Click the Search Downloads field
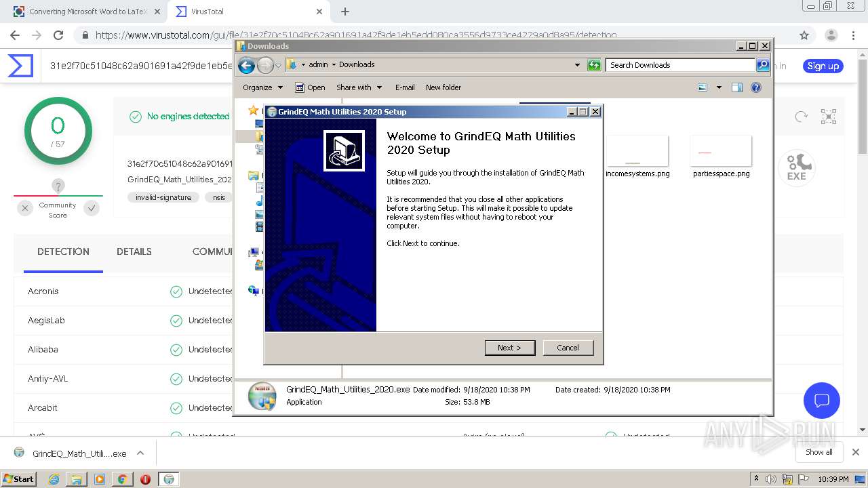 (x=680, y=65)
